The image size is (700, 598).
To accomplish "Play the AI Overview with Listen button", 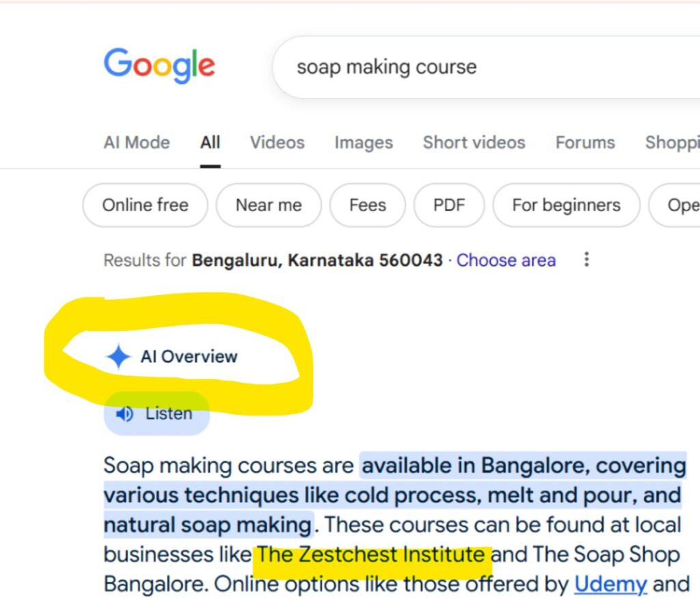I will 156,413.
